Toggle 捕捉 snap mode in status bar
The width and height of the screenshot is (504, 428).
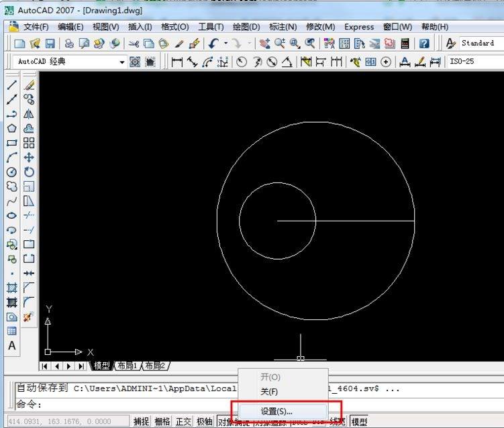point(142,421)
